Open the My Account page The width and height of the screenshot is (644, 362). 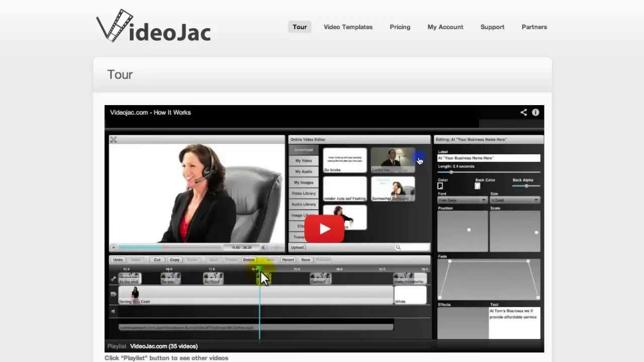point(445,27)
